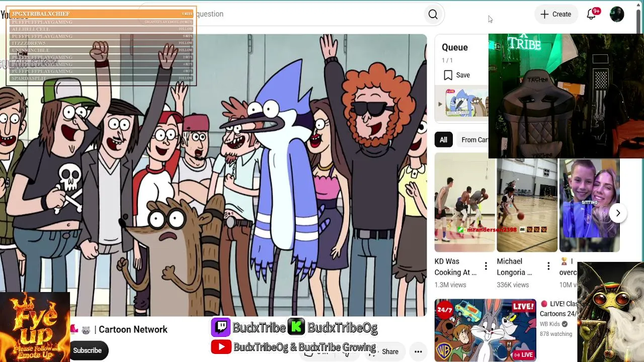The image size is (644, 362).
Task: Click the LIVE! Classic Cartoons video title
Action: pos(559,309)
